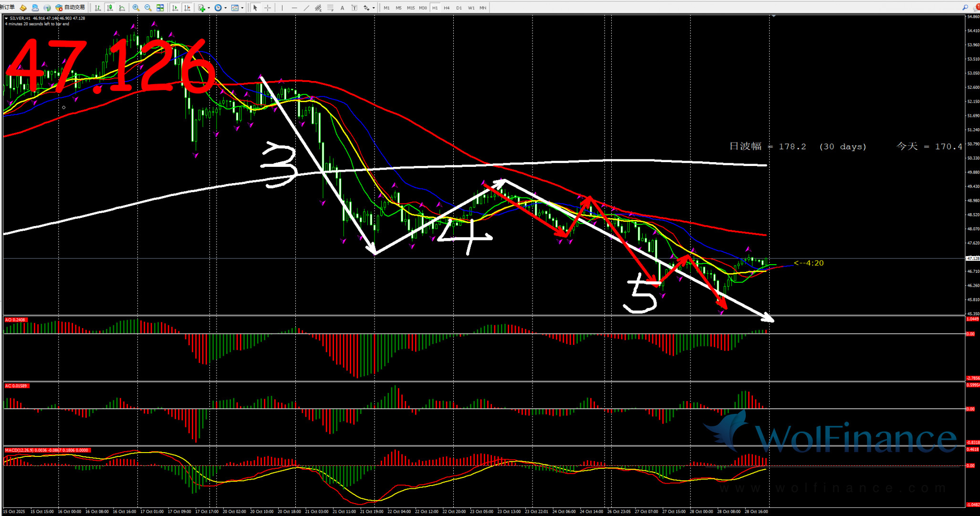Toggle auto scroll chart button

tap(175, 8)
